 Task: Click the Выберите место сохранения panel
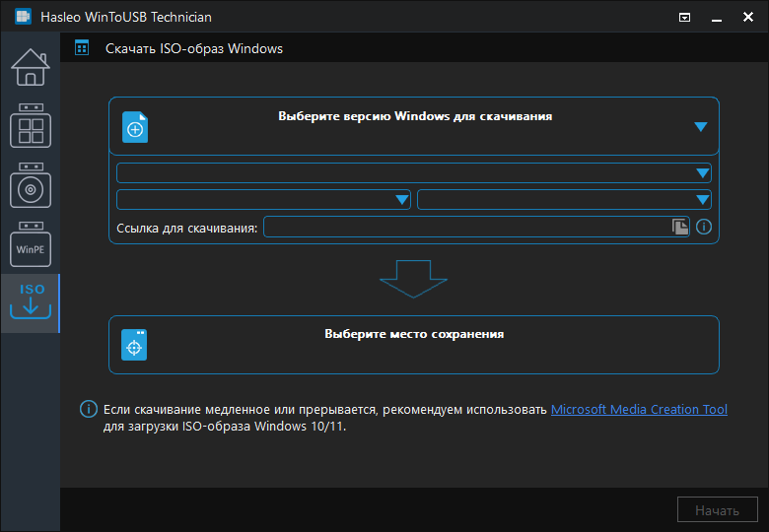pos(414,345)
